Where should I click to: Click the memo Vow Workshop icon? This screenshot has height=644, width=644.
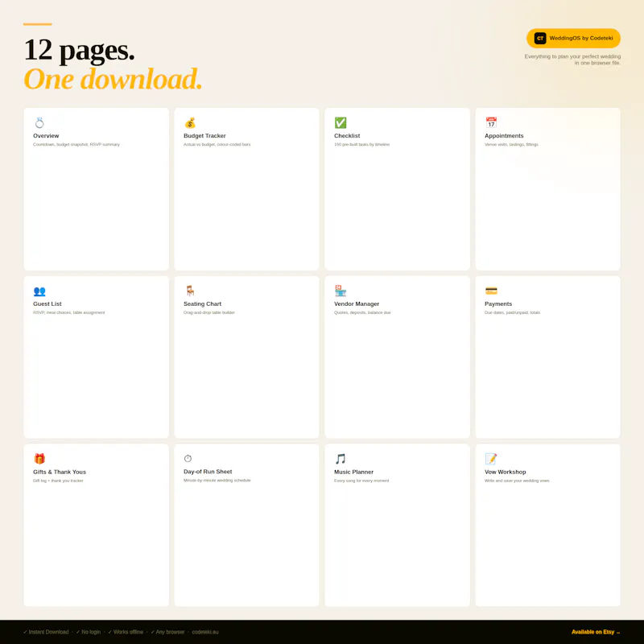coord(491,459)
